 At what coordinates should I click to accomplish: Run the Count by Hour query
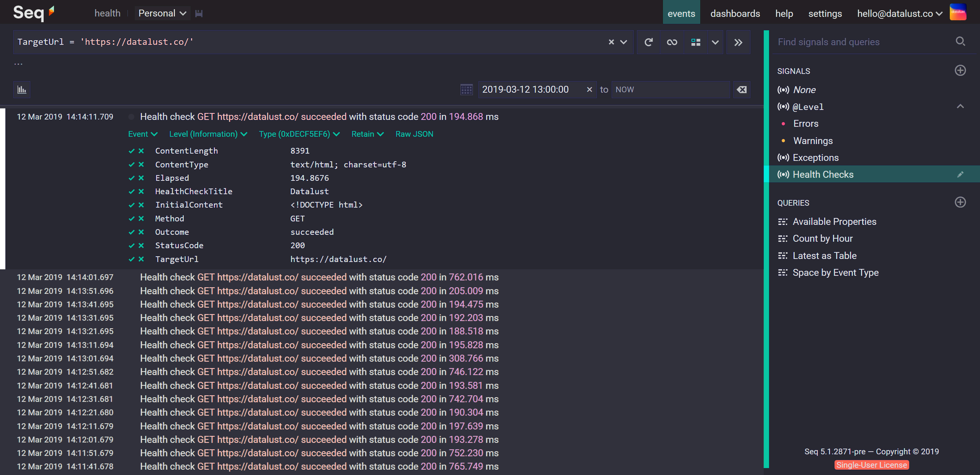tap(823, 238)
